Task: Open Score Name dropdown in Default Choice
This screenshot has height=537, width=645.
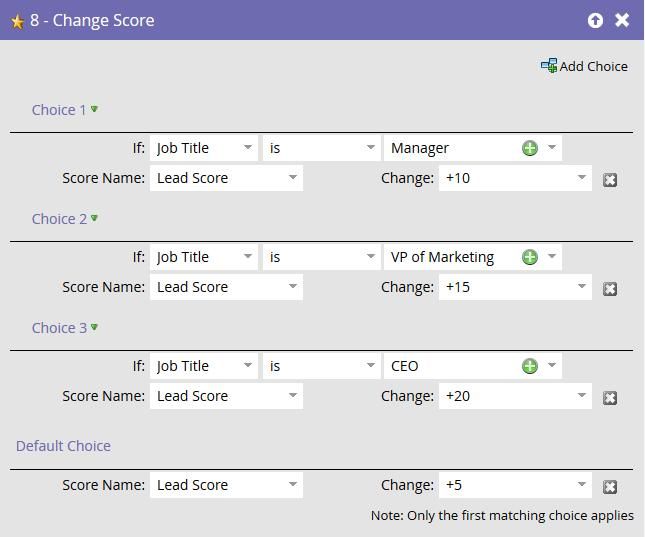Action: coord(293,485)
